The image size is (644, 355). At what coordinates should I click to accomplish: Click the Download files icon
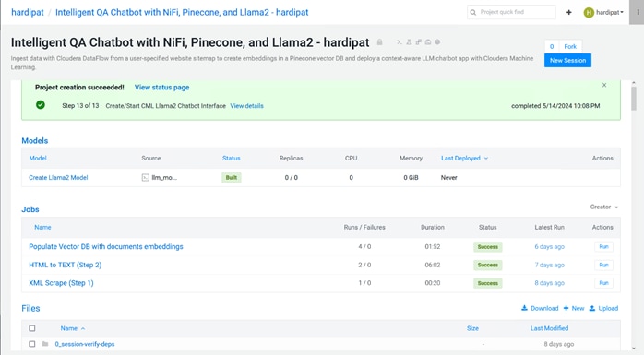coord(524,308)
